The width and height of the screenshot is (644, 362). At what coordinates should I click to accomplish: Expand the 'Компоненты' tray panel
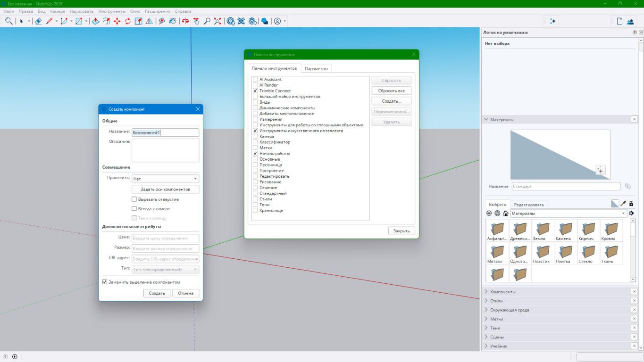(x=503, y=292)
